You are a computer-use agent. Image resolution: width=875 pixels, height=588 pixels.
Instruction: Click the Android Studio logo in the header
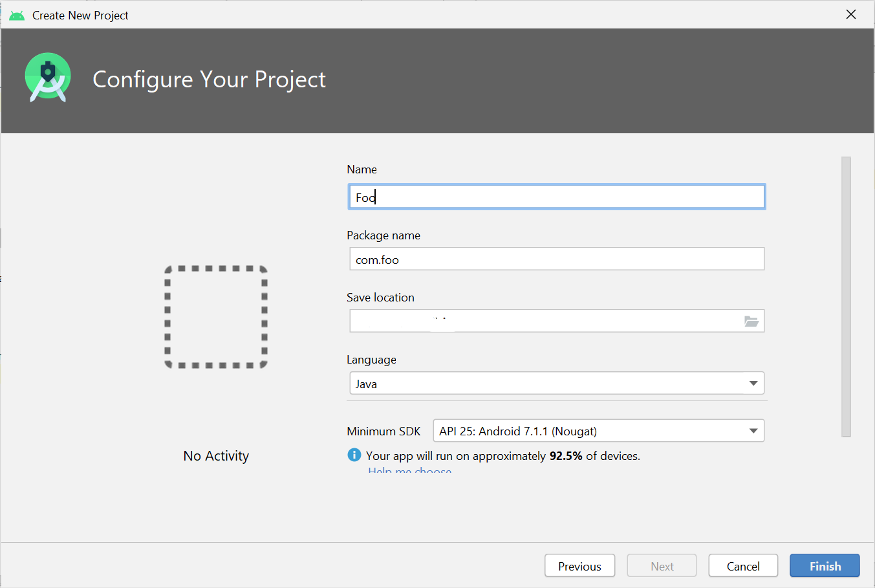tap(48, 76)
